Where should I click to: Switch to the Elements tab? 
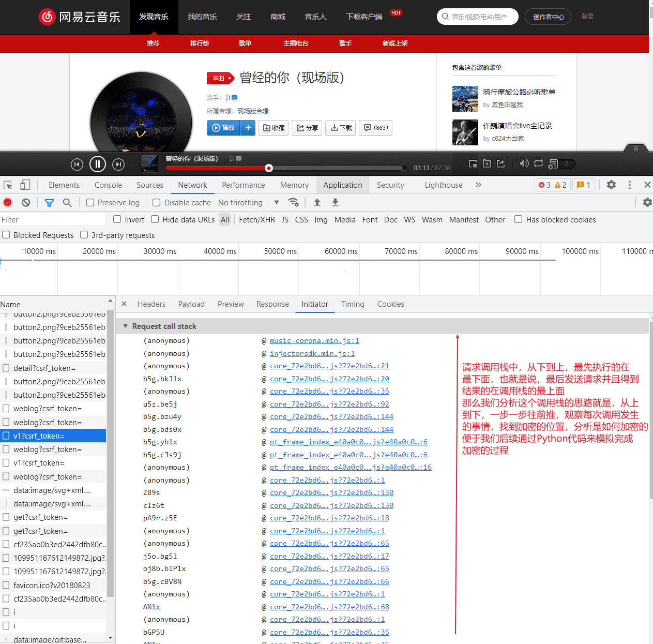pos(64,185)
